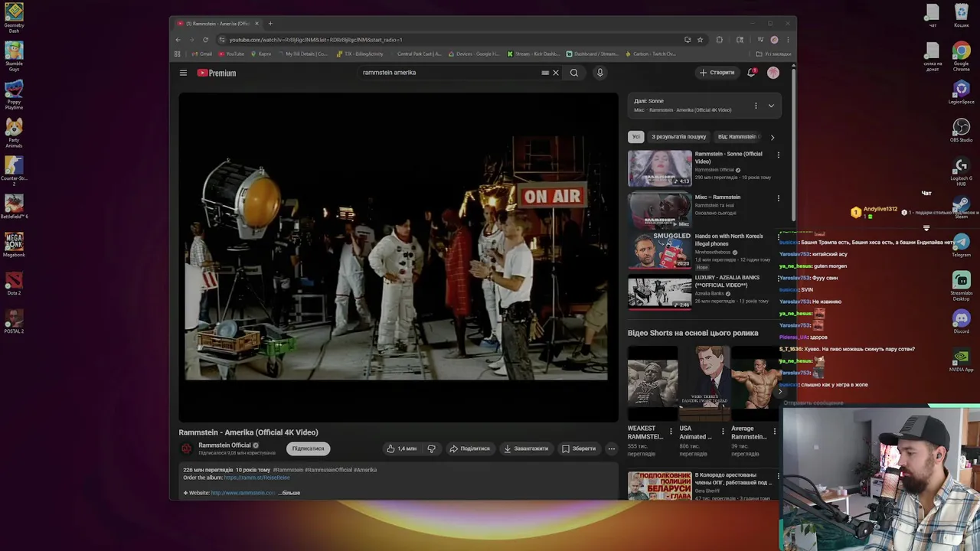
Task: Open NVIDIA App desktop shortcut
Action: (x=961, y=360)
